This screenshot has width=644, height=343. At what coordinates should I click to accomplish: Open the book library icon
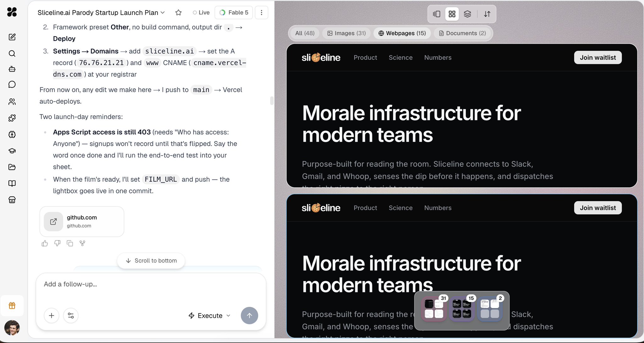pos(12,183)
